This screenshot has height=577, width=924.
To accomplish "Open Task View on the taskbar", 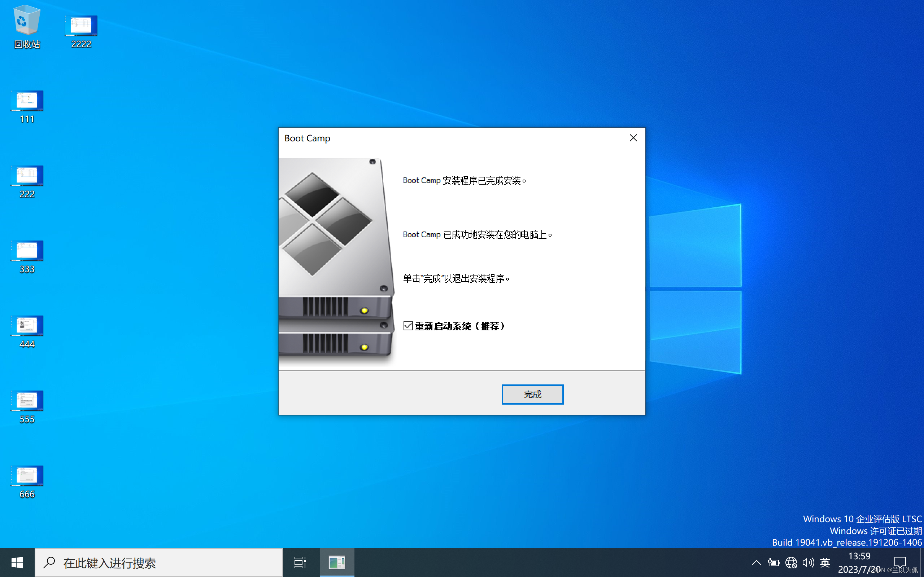I will click(300, 563).
